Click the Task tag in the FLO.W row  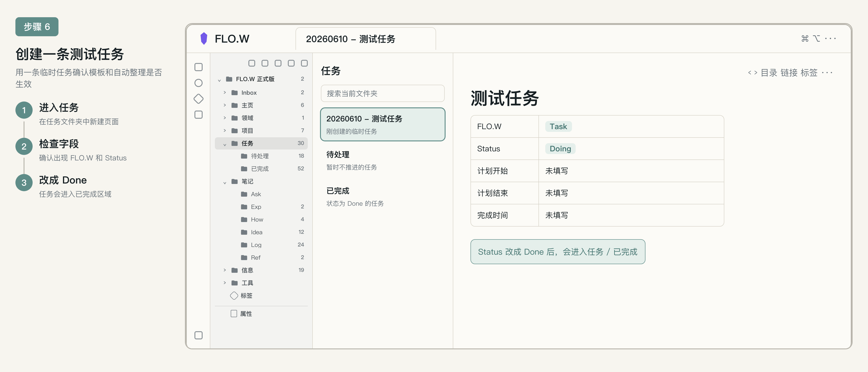click(558, 126)
